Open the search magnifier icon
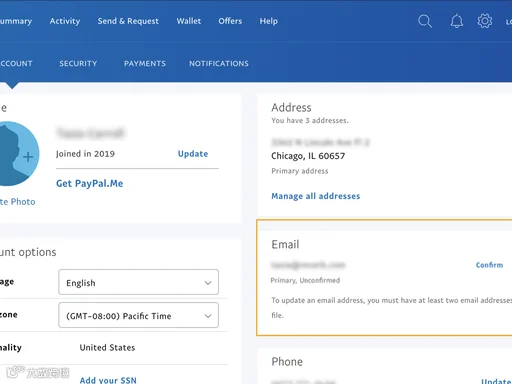The height and width of the screenshot is (384, 512). (x=425, y=21)
